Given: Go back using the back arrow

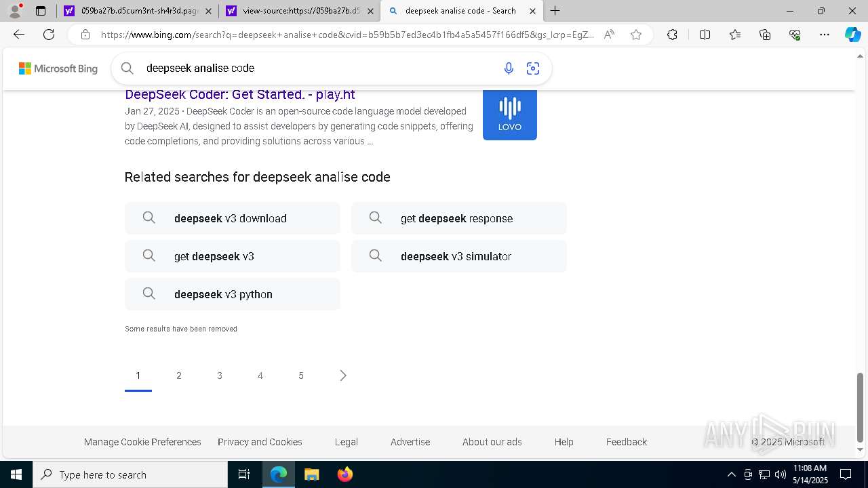Looking at the screenshot, I should (19, 35).
